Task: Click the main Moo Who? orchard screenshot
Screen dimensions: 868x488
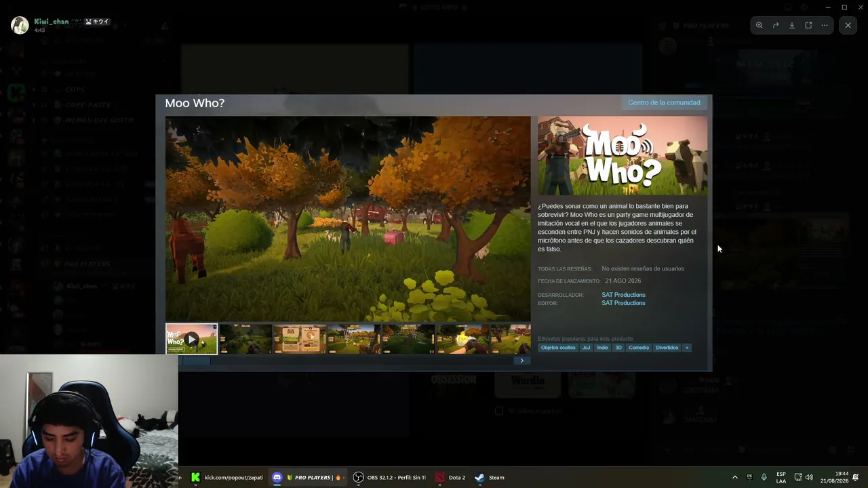Action: click(348, 218)
